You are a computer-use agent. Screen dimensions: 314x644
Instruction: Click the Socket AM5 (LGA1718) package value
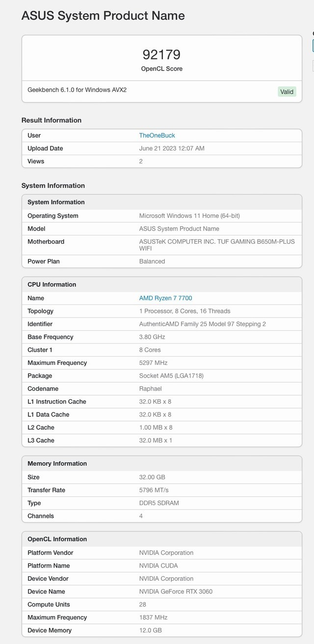[171, 376]
